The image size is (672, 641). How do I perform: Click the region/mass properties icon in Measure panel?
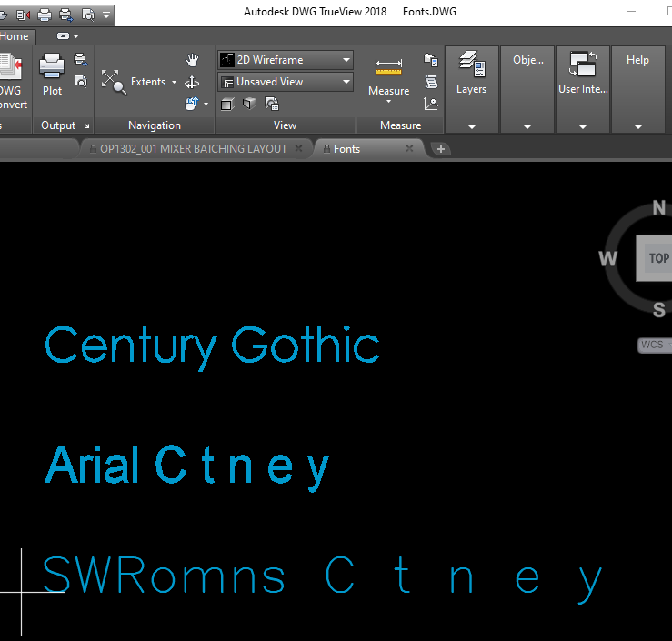[431, 60]
